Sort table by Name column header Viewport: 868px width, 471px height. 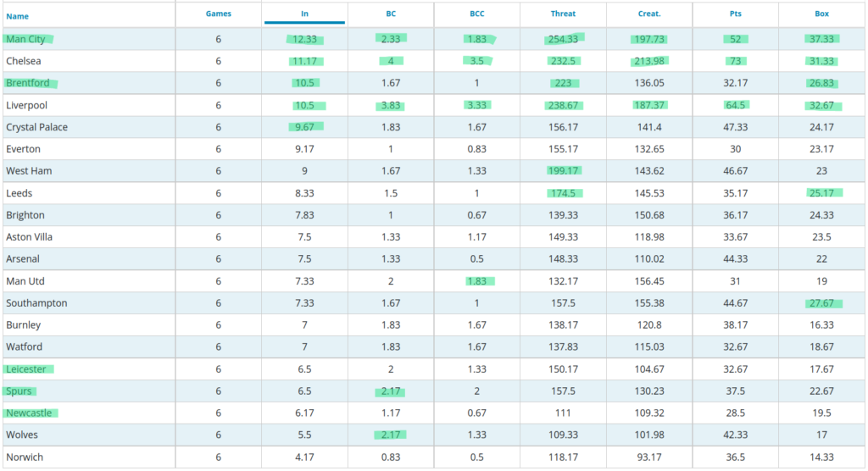pos(17,16)
